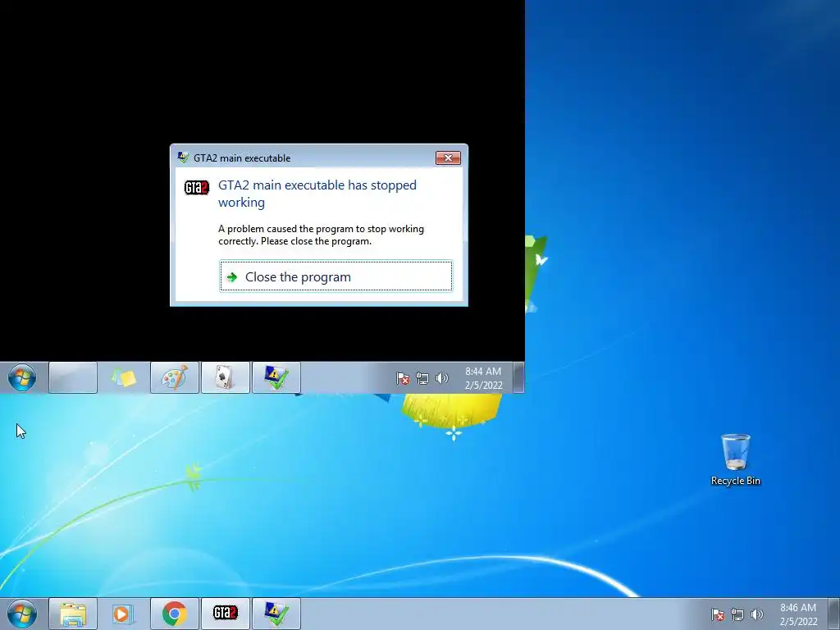Click the GTA2 logo inside the error dialog

tap(197, 188)
